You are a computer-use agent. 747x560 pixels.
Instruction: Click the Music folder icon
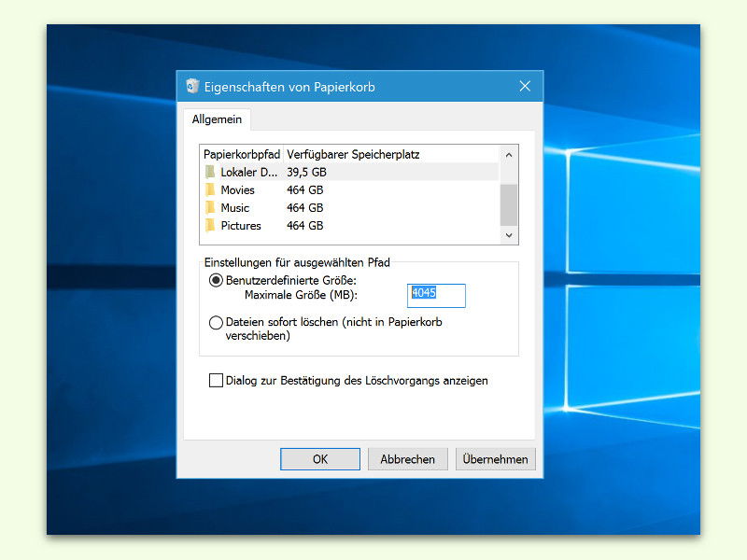point(210,207)
